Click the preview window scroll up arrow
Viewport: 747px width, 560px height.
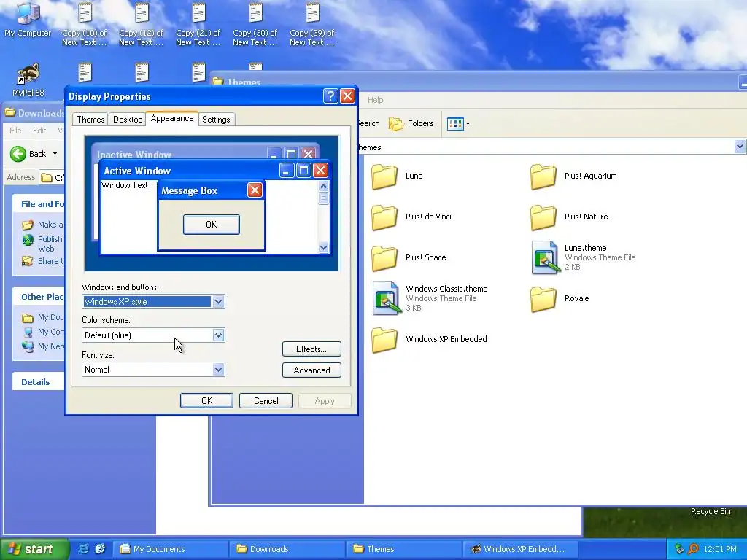(x=323, y=186)
